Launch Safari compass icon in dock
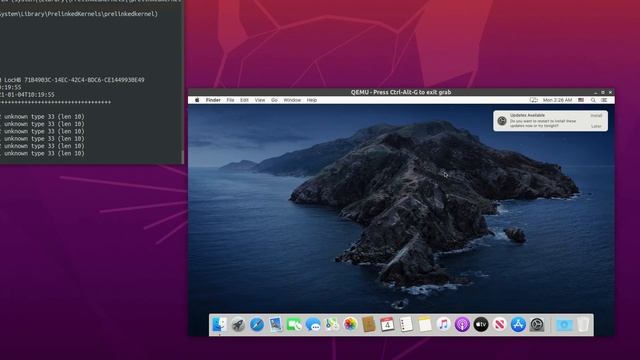 (257, 325)
